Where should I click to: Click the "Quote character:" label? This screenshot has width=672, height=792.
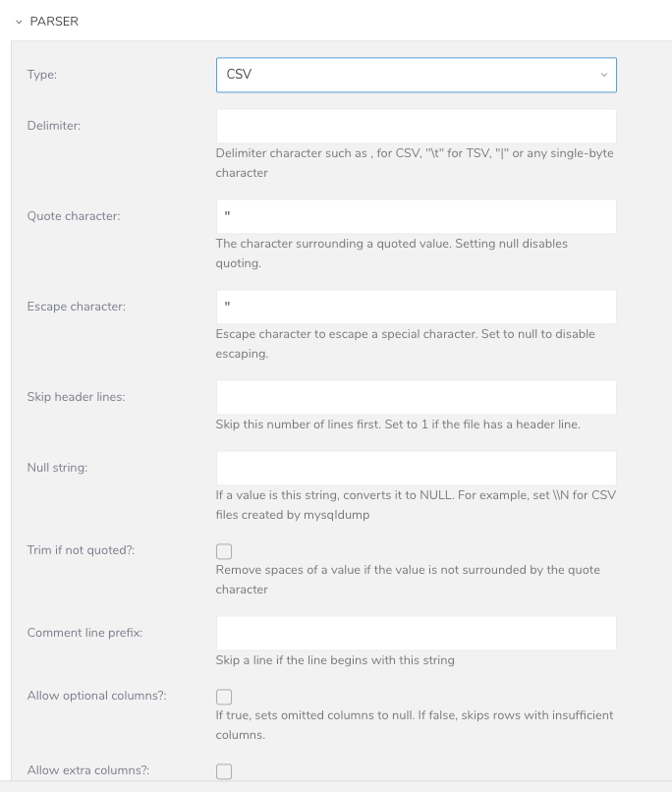point(74,216)
